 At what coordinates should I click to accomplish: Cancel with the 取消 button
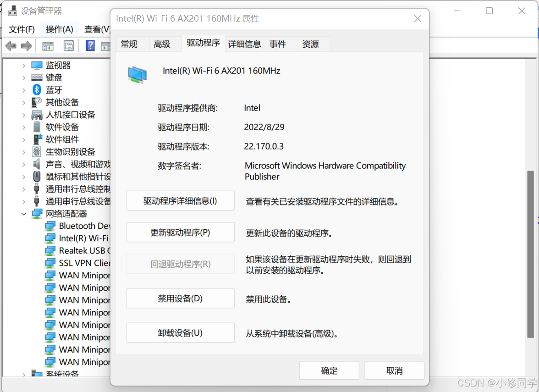tap(395, 370)
